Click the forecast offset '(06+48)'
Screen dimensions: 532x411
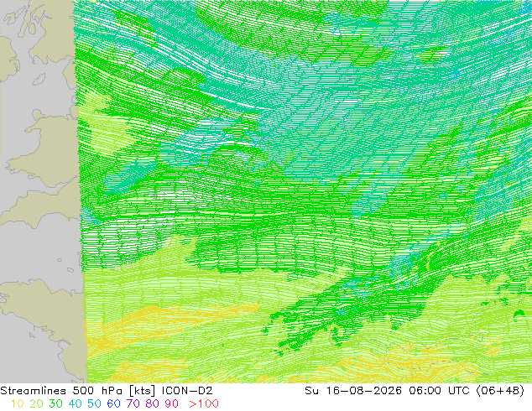[500, 391]
